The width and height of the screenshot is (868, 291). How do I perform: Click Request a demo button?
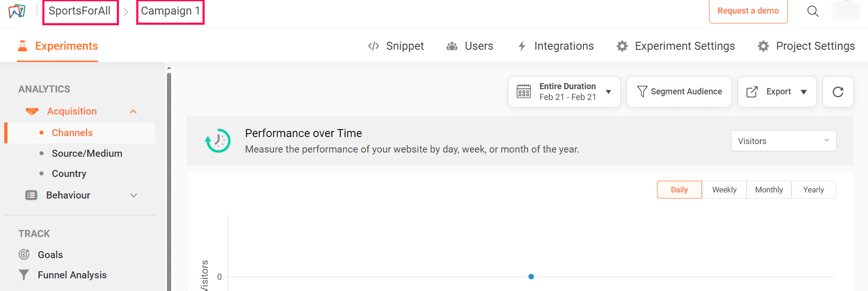point(748,11)
